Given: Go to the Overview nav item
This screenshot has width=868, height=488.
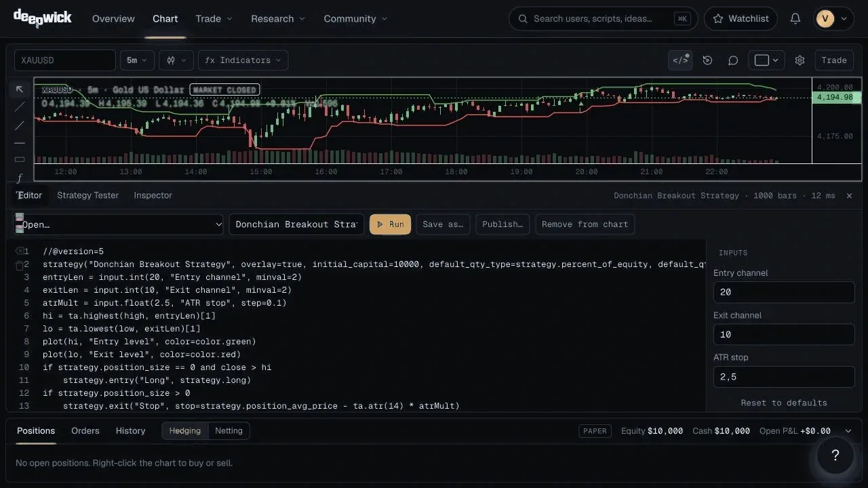Looking at the screenshot, I should (113, 19).
